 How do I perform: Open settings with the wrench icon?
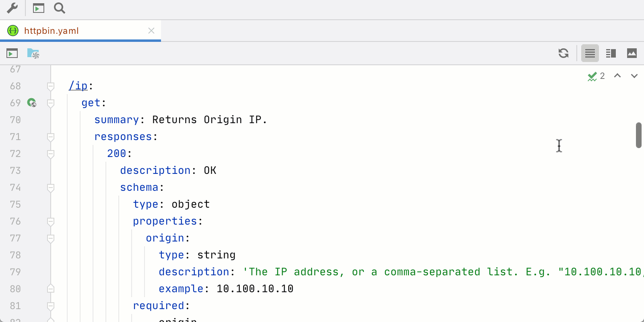[x=12, y=8]
